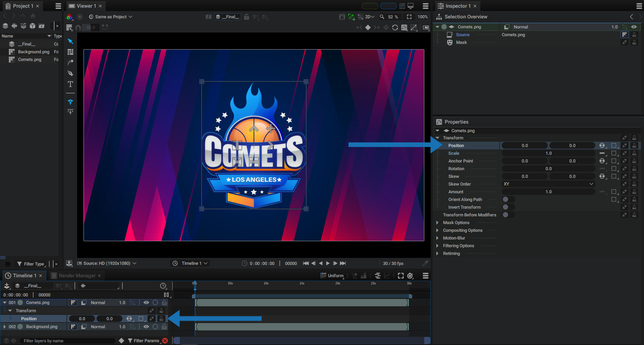The width and height of the screenshot is (644, 345).
Task: Click the color channels icon in viewer
Action: 69,17
